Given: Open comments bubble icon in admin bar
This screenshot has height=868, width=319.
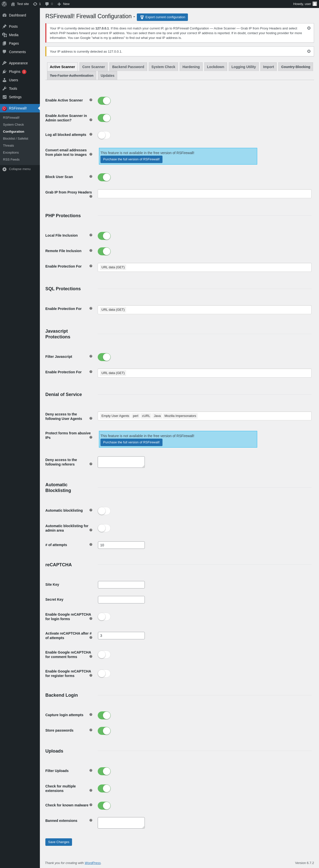Looking at the screenshot, I should (47, 4).
